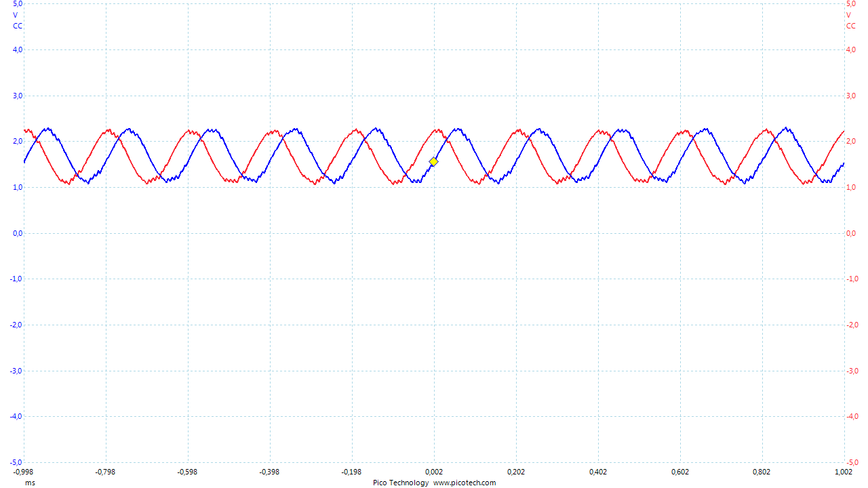868x488 pixels.
Task: Click the red axis value 5,0
Action: coord(850,4)
